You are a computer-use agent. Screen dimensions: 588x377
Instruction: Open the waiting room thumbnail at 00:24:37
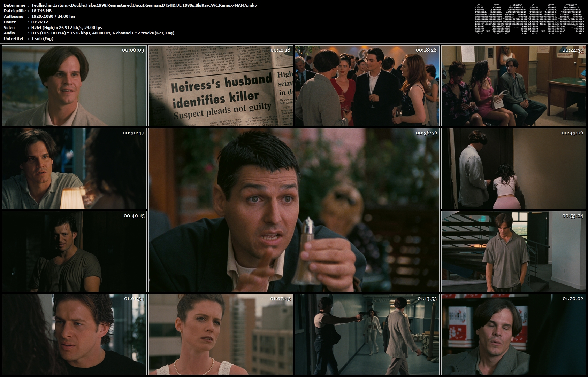(x=513, y=86)
